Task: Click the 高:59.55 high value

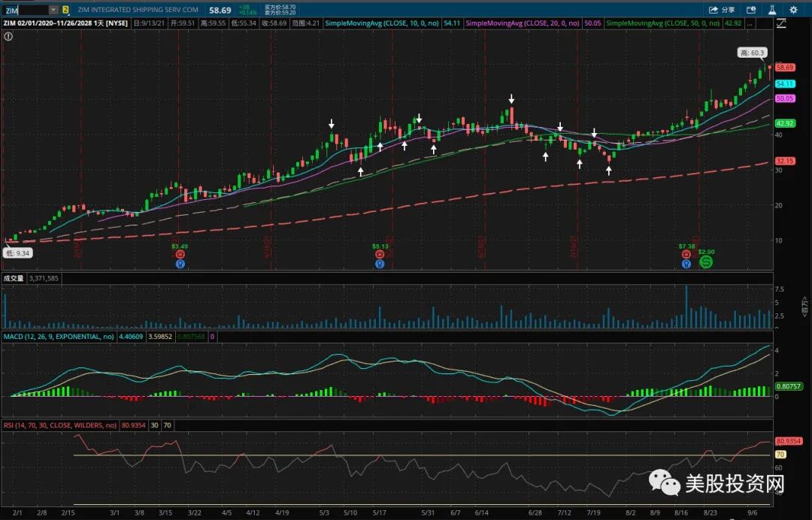Action: pos(214,23)
